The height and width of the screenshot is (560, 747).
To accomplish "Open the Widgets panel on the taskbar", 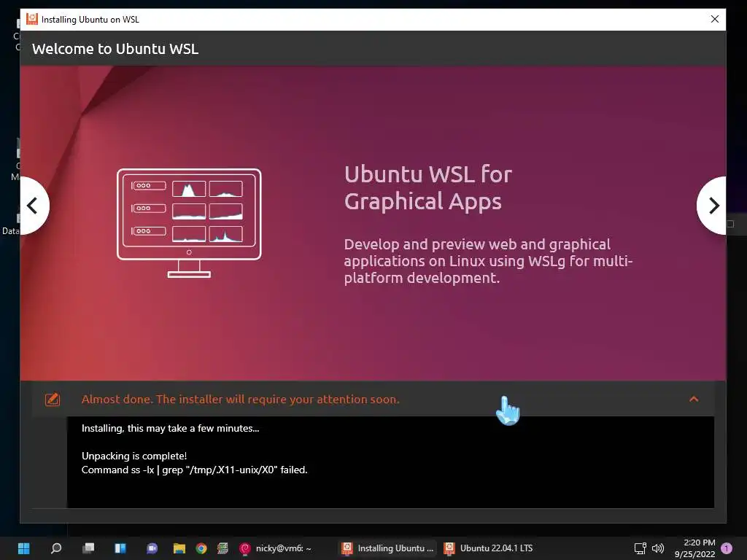I will tap(120, 548).
